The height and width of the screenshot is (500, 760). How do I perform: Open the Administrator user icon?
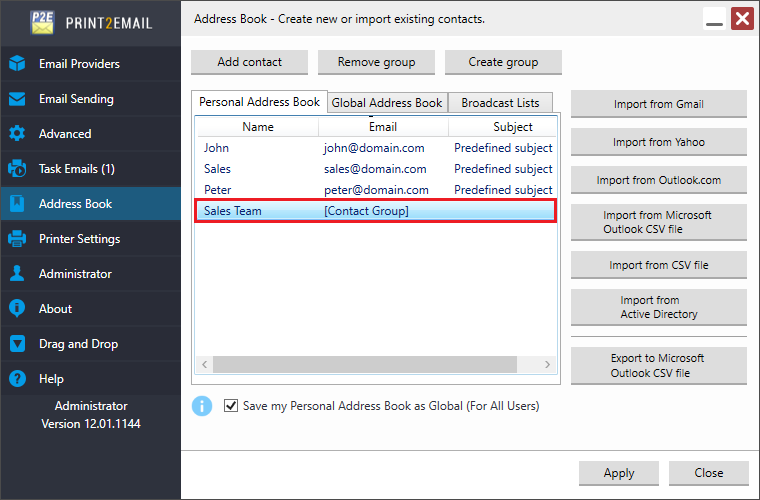coord(17,274)
